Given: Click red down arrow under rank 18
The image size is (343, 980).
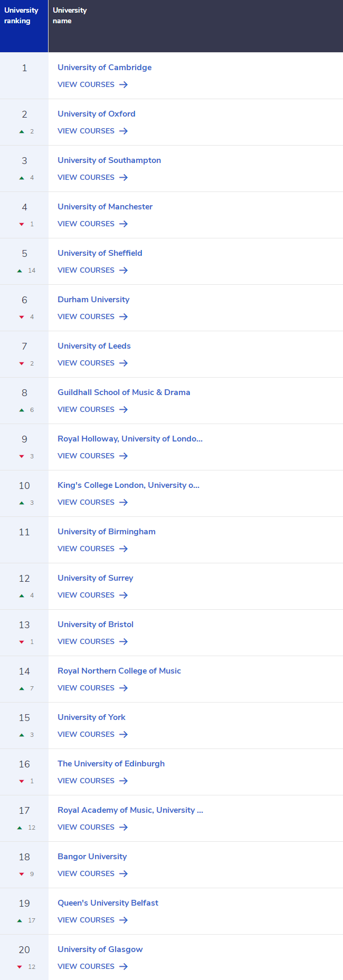Looking at the screenshot, I should tap(22, 874).
